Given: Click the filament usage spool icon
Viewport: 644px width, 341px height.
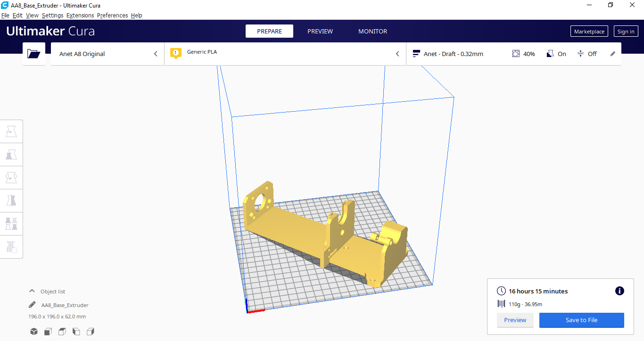Looking at the screenshot, I should click(x=502, y=304).
